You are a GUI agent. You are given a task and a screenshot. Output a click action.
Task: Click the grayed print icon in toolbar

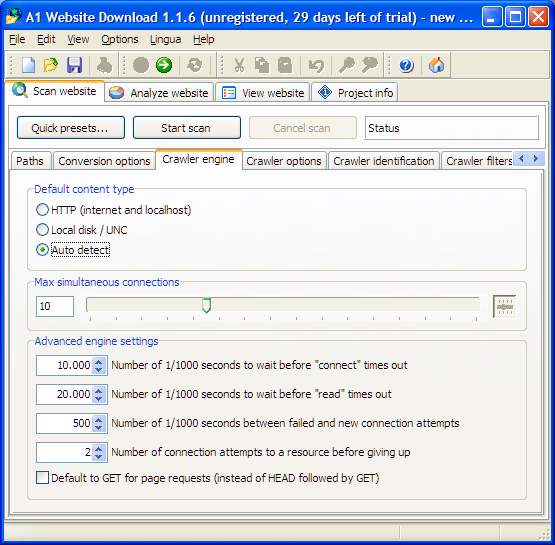click(104, 65)
